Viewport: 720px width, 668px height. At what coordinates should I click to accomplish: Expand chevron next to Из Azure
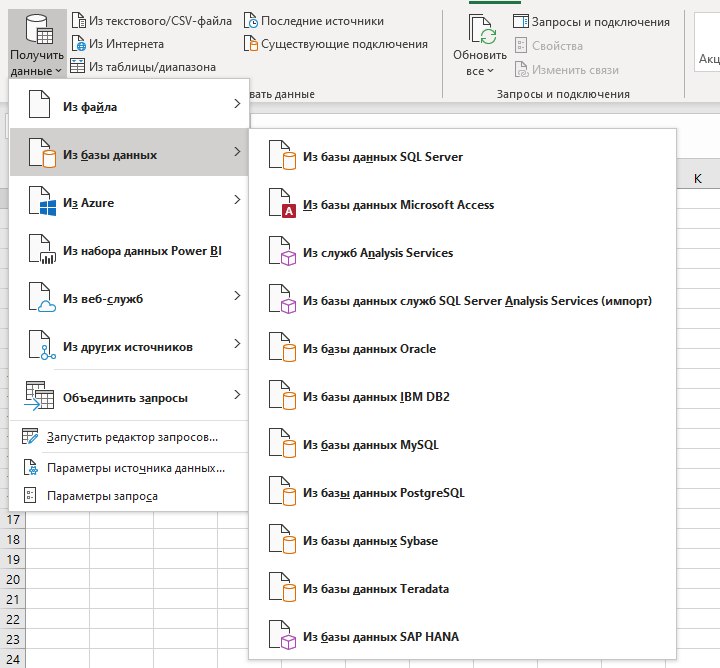click(x=237, y=200)
